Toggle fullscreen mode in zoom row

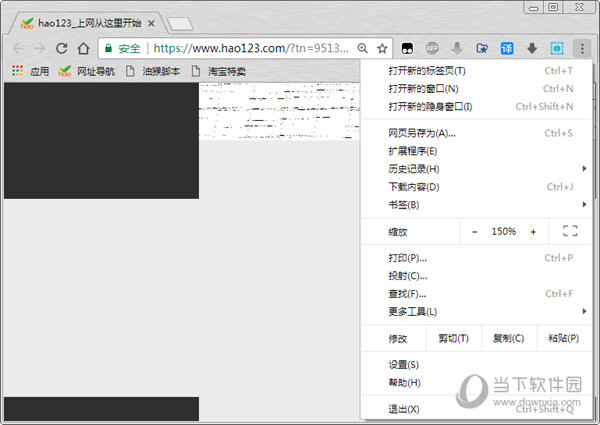(570, 231)
